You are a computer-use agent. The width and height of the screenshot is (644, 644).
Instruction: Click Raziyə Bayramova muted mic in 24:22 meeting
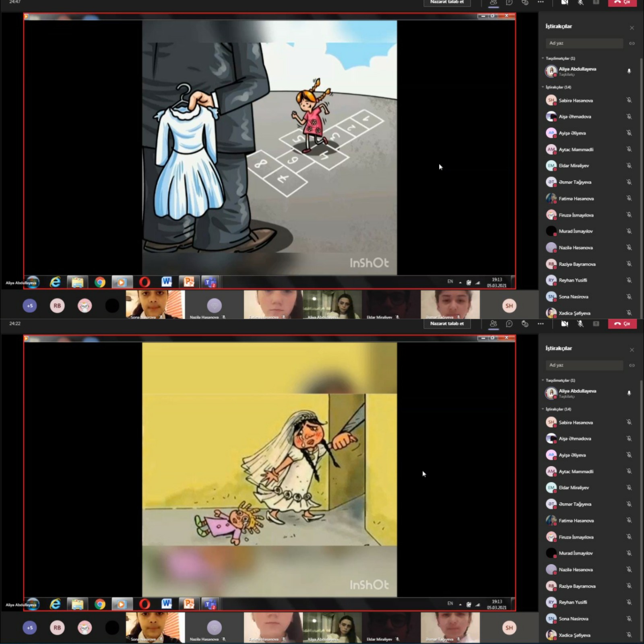(x=629, y=586)
